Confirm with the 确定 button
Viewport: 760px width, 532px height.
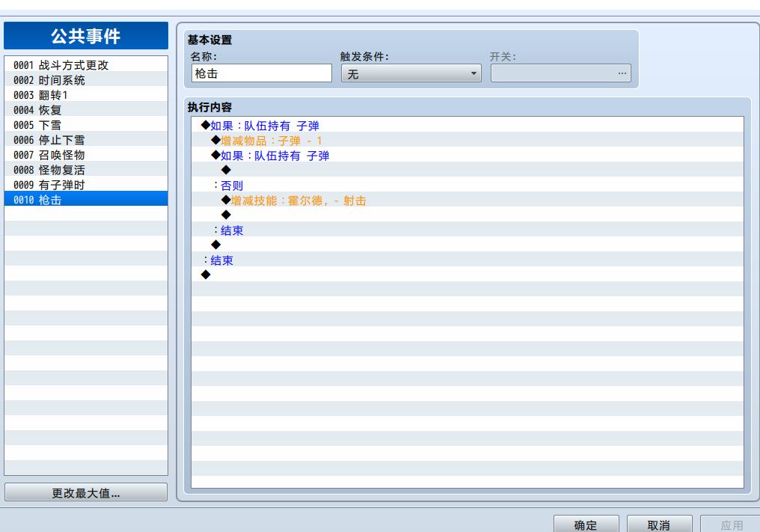(586, 525)
